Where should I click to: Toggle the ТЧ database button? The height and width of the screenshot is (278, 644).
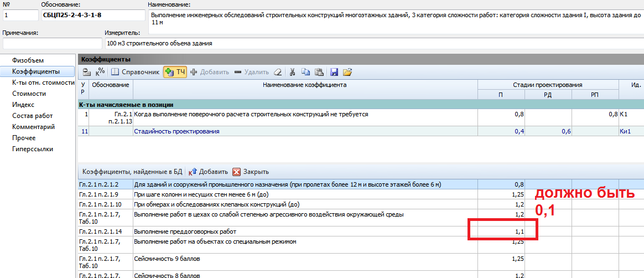[175, 72]
